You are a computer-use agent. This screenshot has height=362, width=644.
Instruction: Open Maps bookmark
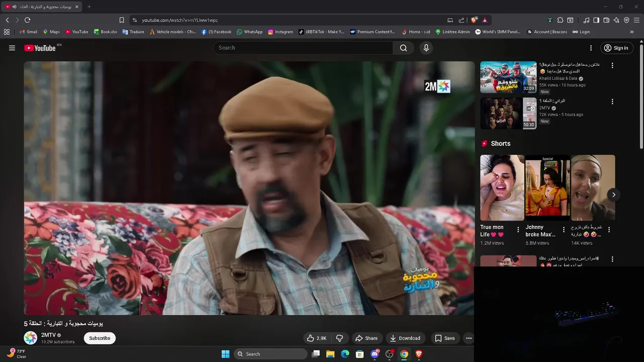coord(51,32)
